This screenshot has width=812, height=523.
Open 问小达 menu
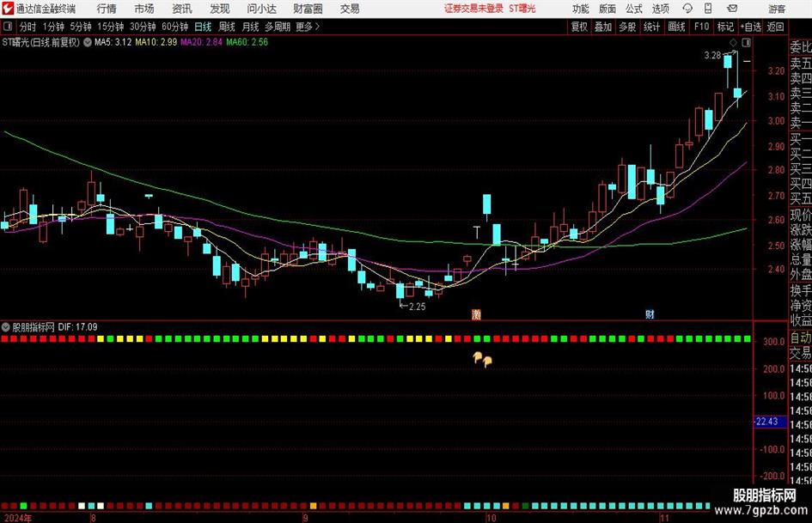[x=261, y=9]
